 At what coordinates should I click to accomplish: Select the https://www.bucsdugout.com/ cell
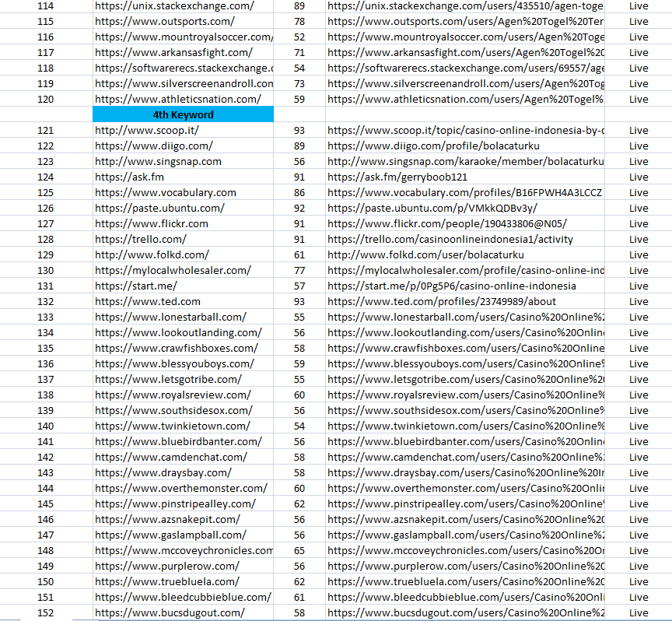point(183,612)
